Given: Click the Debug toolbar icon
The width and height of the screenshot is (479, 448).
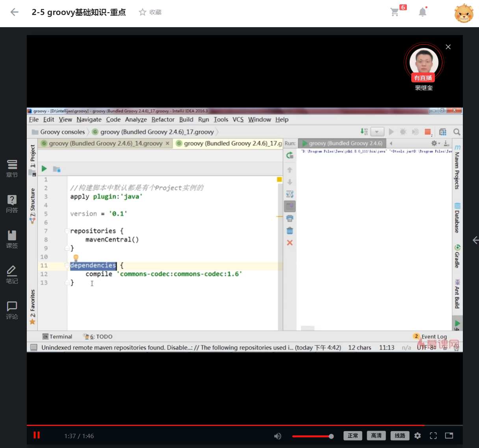Looking at the screenshot, I should pos(403,132).
